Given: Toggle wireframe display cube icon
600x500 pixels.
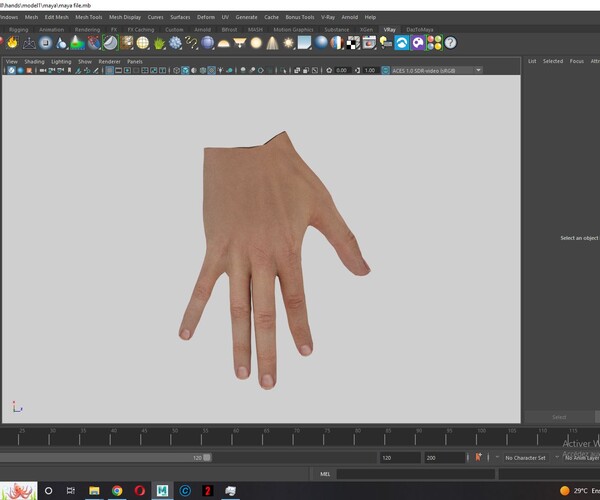Looking at the screenshot, I should (176, 70).
